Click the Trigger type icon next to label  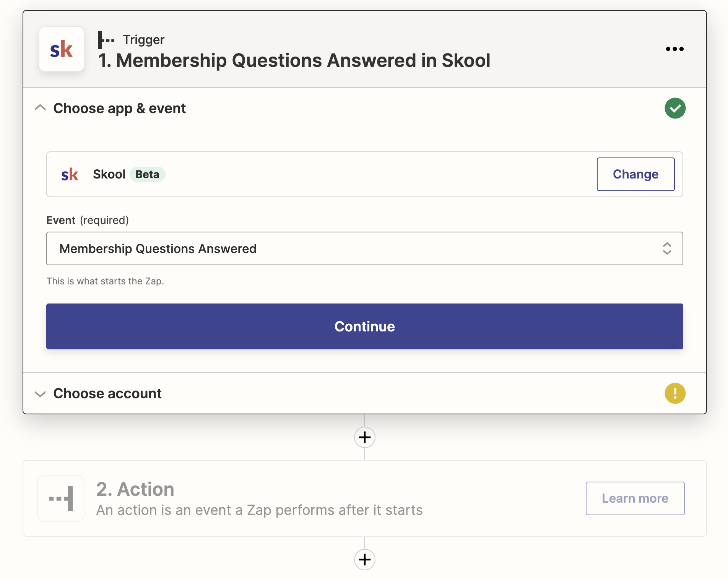click(106, 40)
